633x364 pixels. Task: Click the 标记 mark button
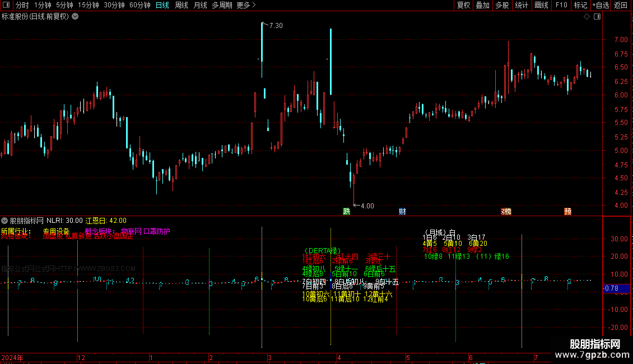pyautogui.click(x=580, y=5)
